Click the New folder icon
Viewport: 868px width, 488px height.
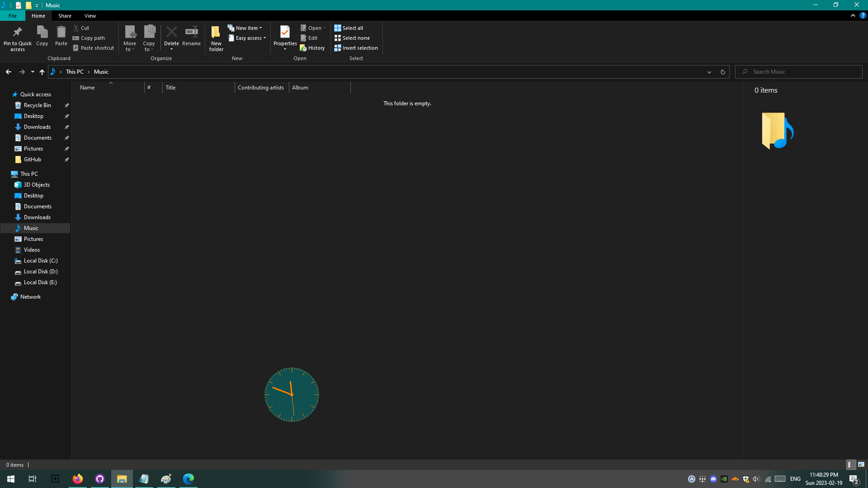216,33
